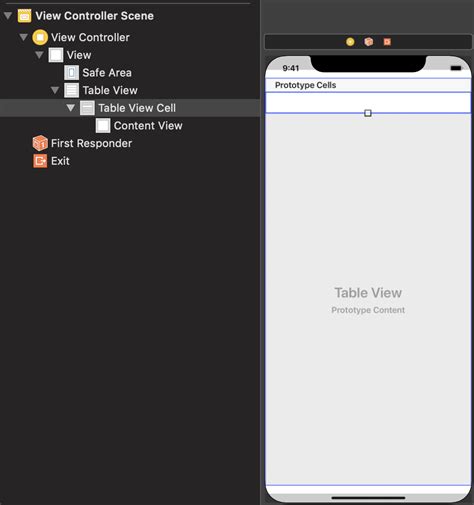Click the orange Exit icon in outline
474x505 pixels.
coord(40,161)
